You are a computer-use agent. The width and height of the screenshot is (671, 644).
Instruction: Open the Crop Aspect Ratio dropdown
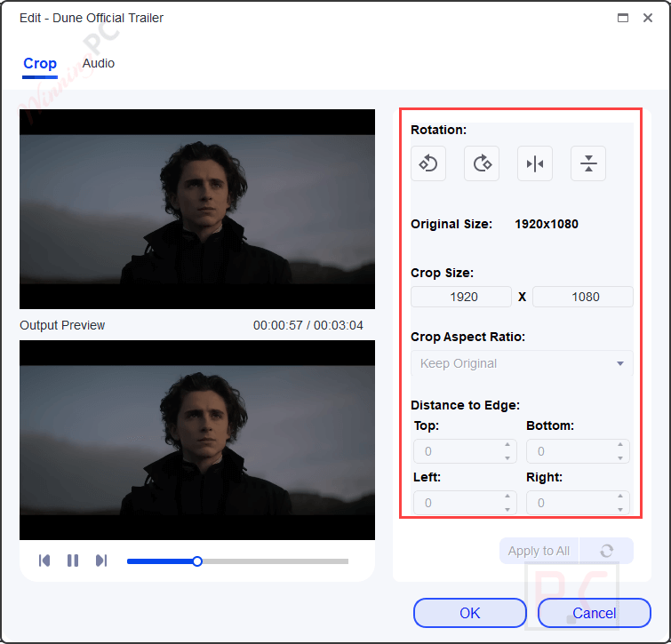(522, 363)
